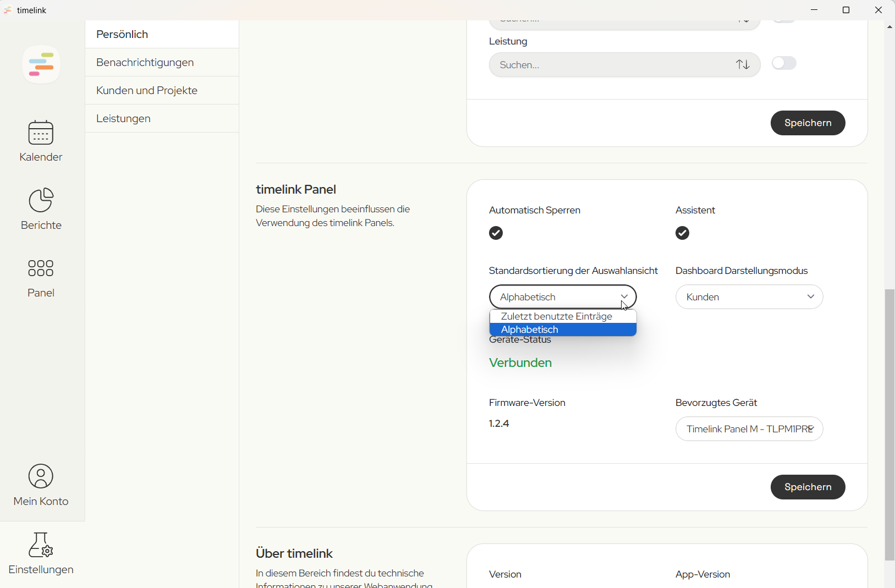
Task: Uncheck Automatisch Sperren checkmark
Action: 496,233
